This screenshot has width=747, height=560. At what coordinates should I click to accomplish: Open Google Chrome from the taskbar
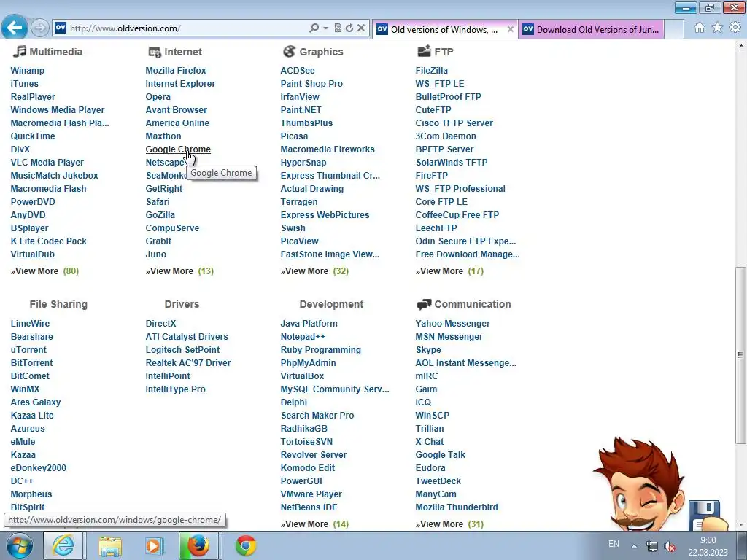click(246, 545)
